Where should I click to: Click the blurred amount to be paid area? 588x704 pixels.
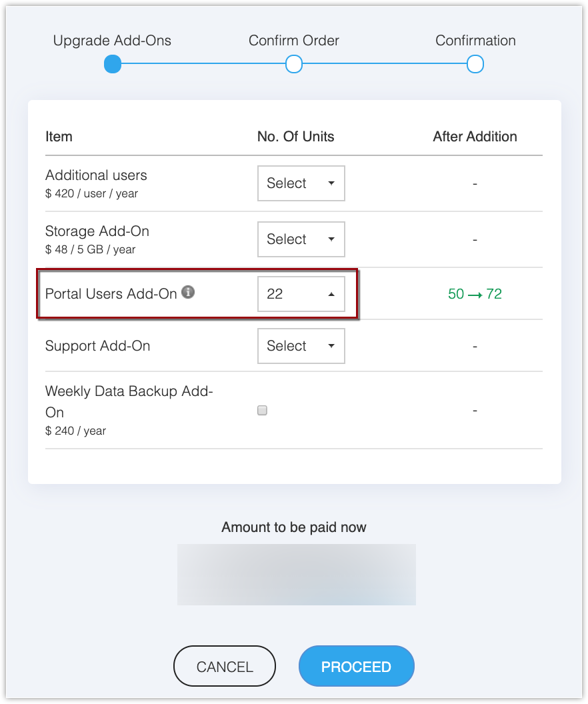point(296,575)
